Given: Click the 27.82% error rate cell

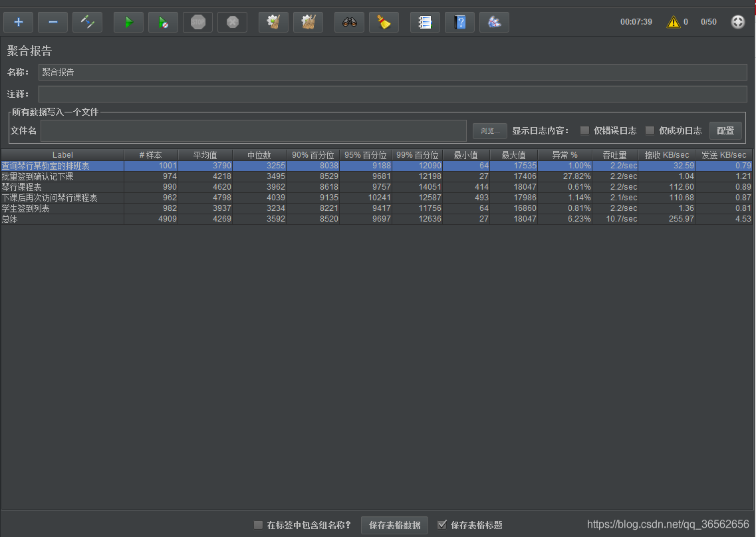Looking at the screenshot, I should [x=565, y=176].
